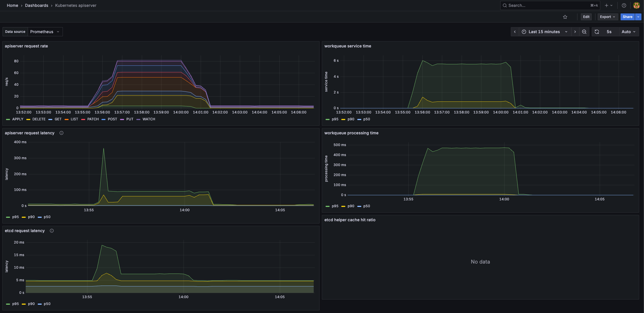644x313 pixels.
Task: Open the Prometheus data source dropdown
Action: [x=45, y=32]
